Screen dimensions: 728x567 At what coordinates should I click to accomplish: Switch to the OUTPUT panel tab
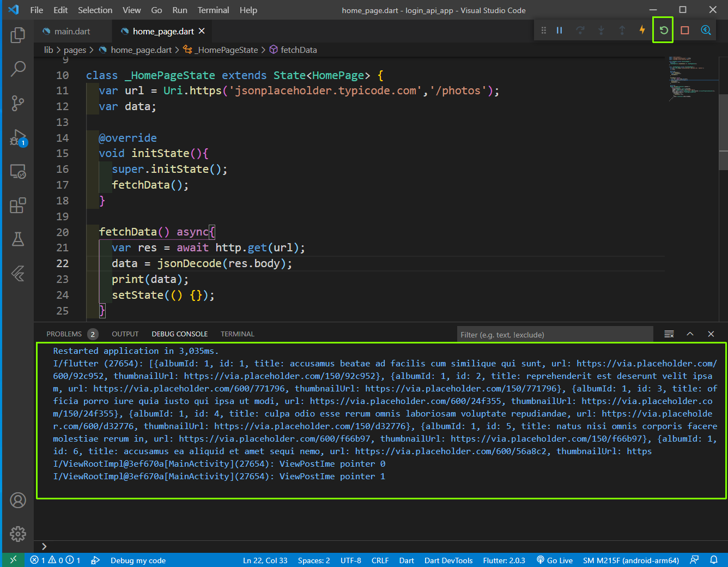(125, 334)
